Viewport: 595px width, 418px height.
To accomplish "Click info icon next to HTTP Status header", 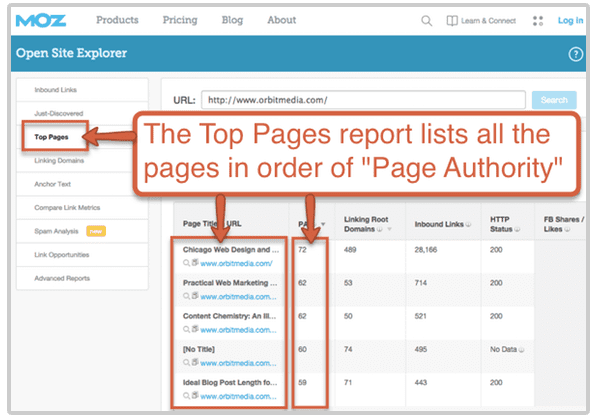I will [x=517, y=229].
